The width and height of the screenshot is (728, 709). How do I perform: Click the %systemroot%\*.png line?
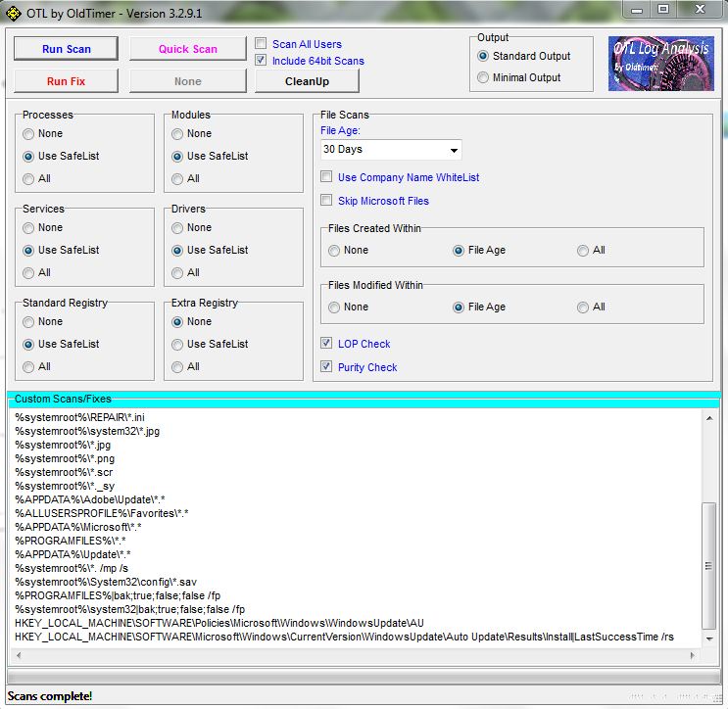pyautogui.click(x=65, y=458)
